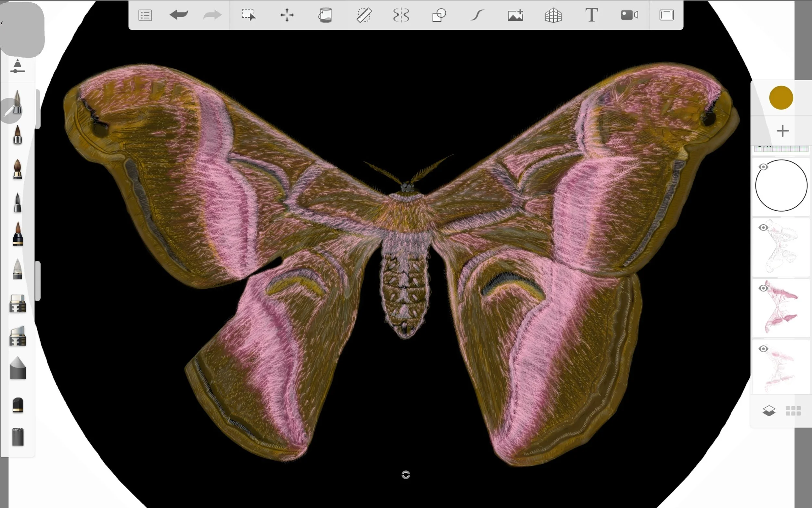
Task: Select the grey line sketch layer thumbnail
Action: pyautogui.click(x=781, y=247)
